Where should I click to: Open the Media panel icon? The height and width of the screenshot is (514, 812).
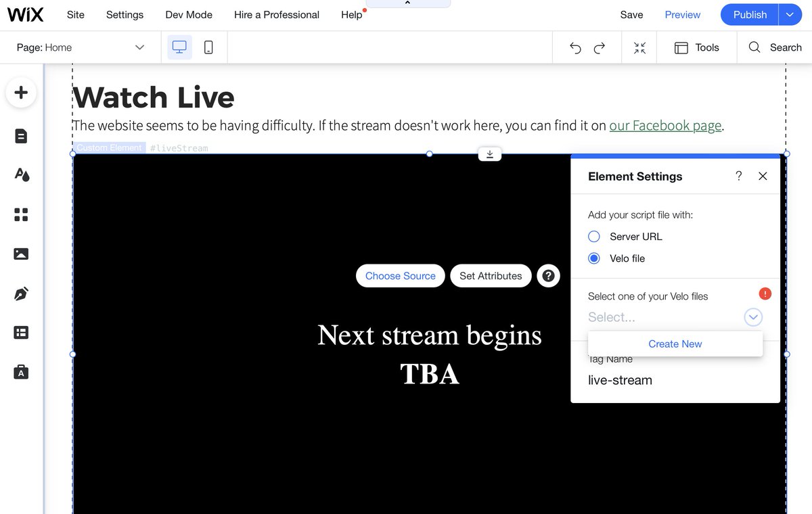pyautogui.click(x=21, y=254)
